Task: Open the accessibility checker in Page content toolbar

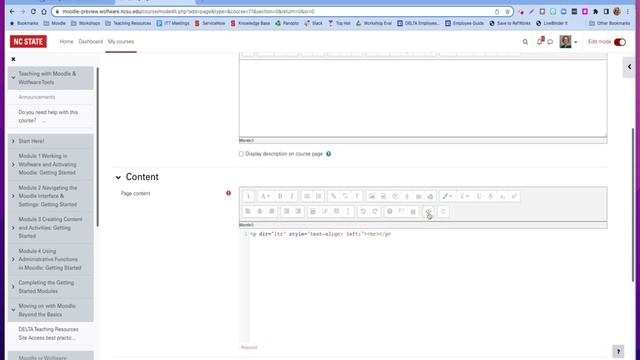Action: (x=390, y=211)
